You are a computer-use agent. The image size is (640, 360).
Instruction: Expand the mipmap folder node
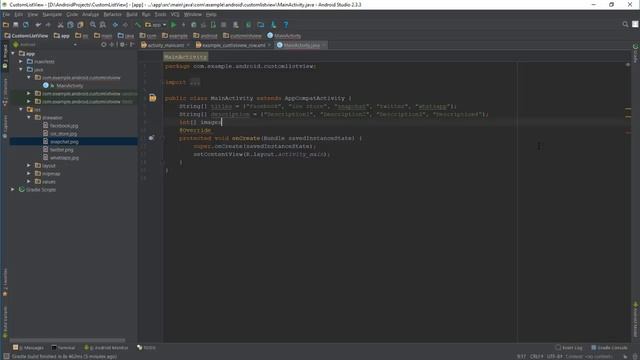(x=29, y=173)
